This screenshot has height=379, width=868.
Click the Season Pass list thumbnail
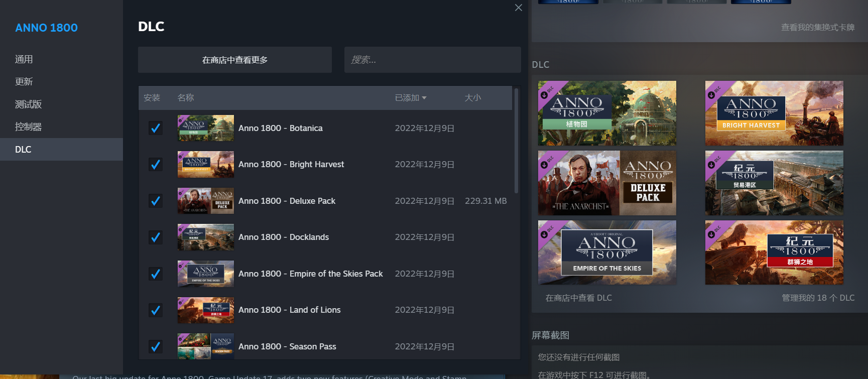(x=206, y=346)
